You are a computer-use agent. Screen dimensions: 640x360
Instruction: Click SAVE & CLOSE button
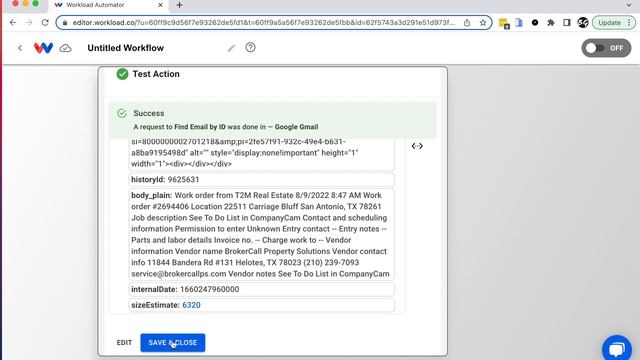point(173,342)
